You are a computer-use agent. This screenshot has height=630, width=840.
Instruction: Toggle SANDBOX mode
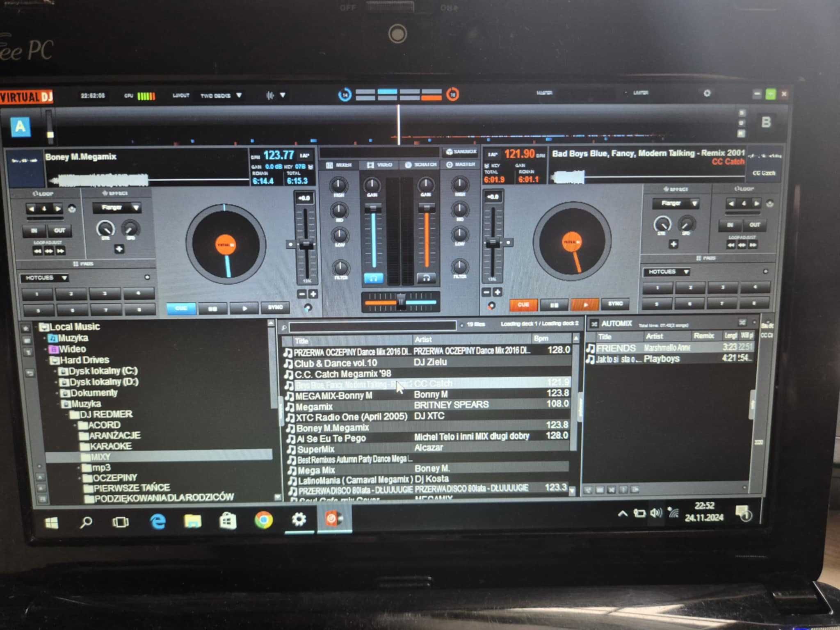pos(461,152)
